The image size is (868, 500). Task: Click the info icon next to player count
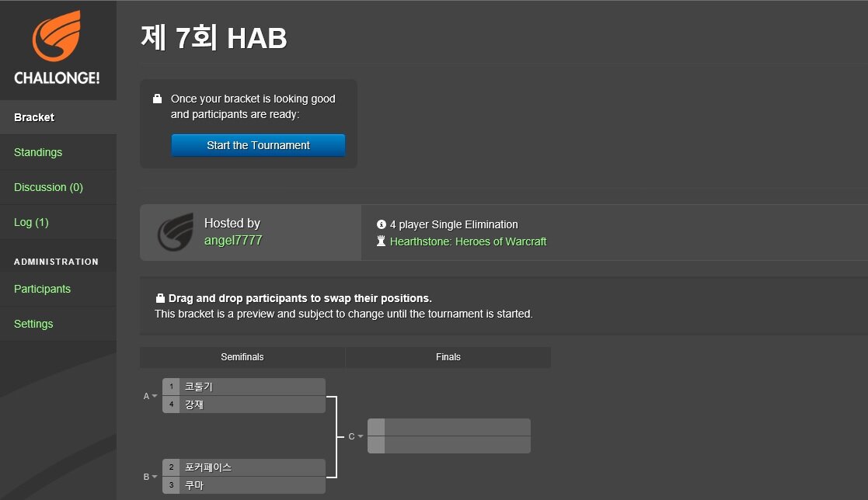tap(381, 224)
